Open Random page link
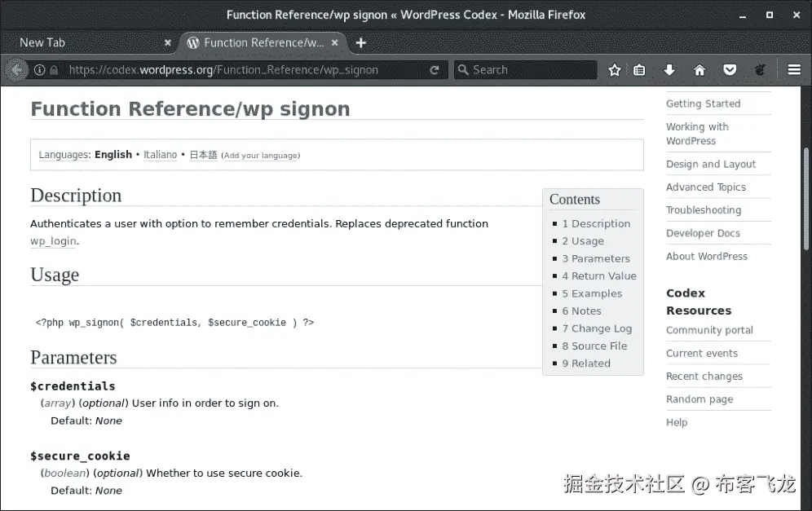Screen dimensions: 812x511 pyautogui.click(x=699, y=399)
